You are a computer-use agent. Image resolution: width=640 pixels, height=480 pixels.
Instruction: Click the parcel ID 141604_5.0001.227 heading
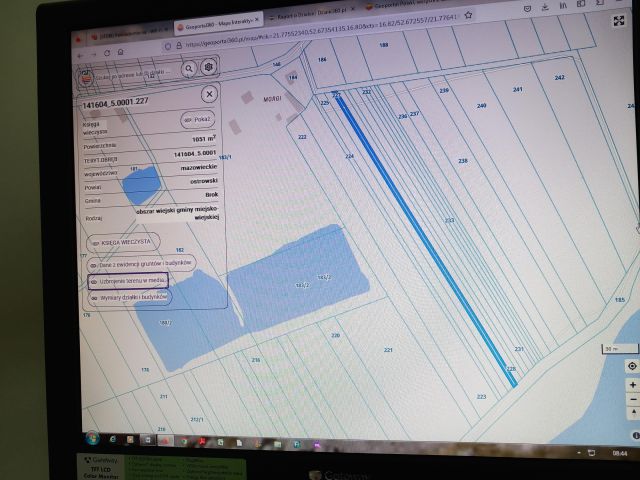point(115,103)
